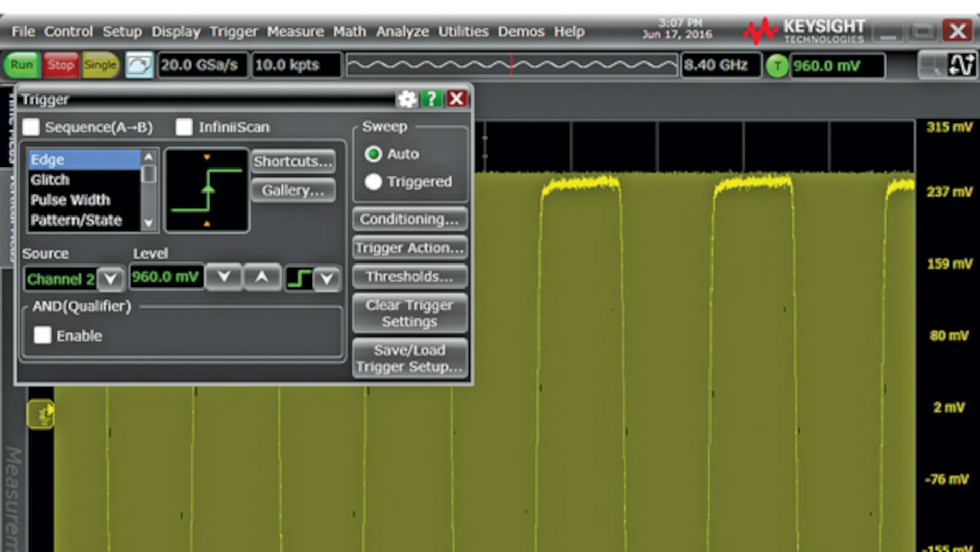Click Clear Trigger Settings
The image size is (980, 552).
coord(409,313)
